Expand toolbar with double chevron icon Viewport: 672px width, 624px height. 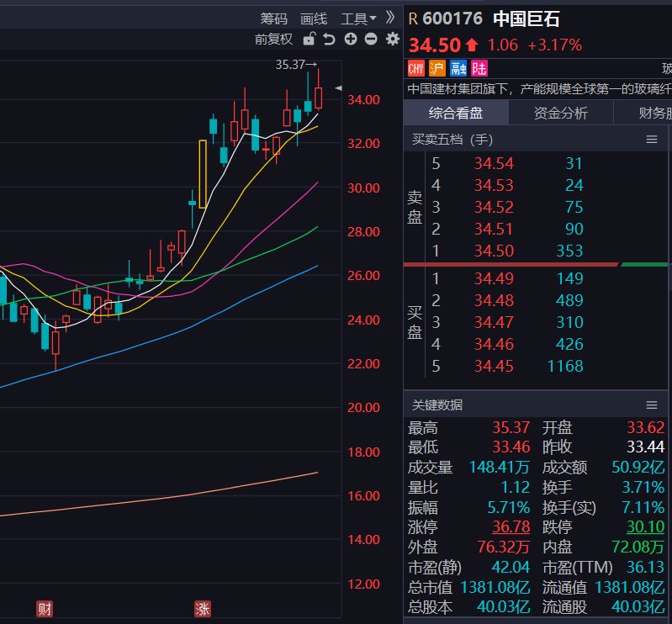click(389, 18)
